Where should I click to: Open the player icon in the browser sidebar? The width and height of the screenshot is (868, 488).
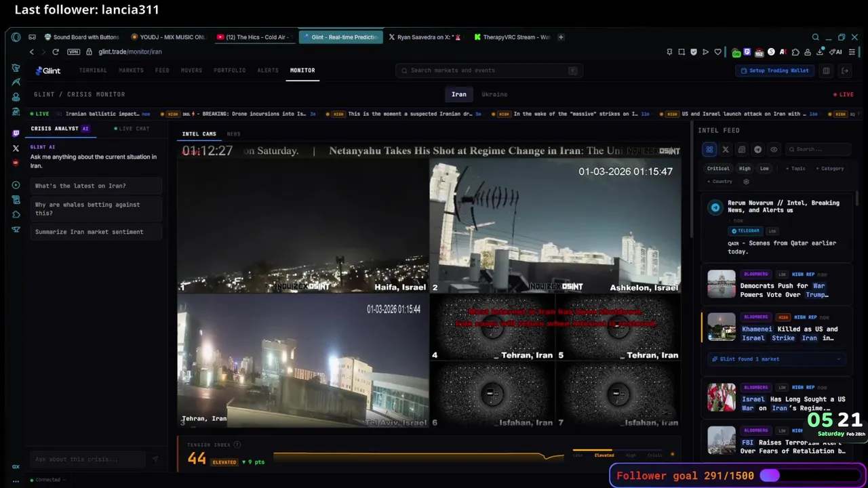point(16,185)
